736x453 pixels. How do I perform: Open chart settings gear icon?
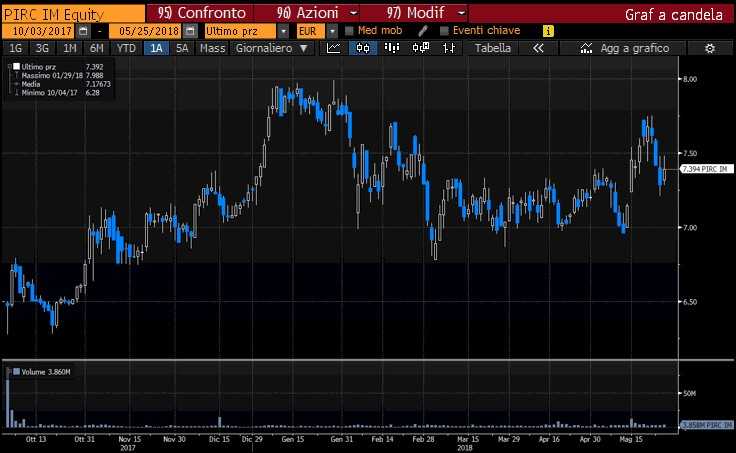710,48
